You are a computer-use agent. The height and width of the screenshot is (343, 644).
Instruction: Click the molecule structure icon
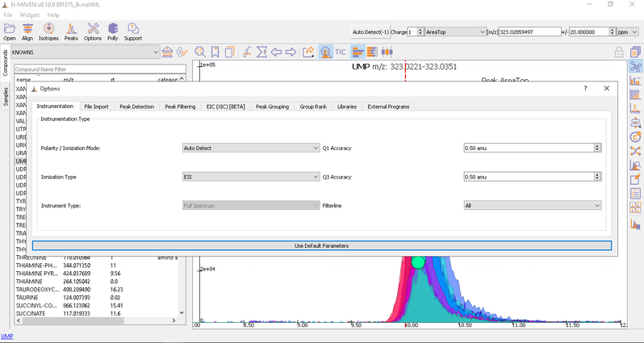click(x=182, y=52)
